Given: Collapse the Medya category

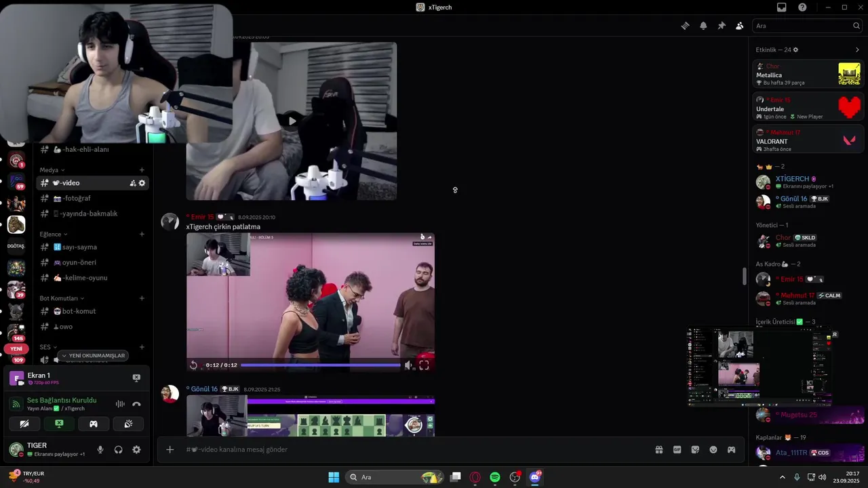Looking at the screenshot, I should click(52, 170).
